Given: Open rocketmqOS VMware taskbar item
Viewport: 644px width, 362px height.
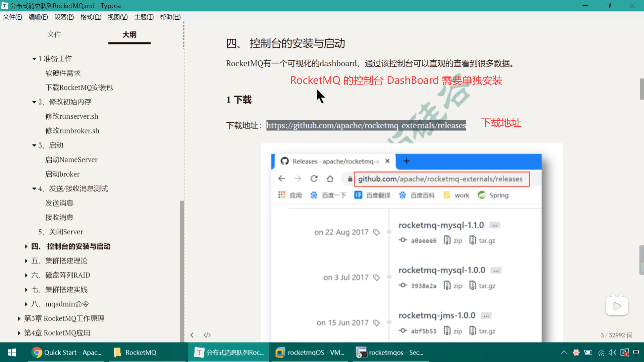Looking at the screenshot, I should (310, 352).
